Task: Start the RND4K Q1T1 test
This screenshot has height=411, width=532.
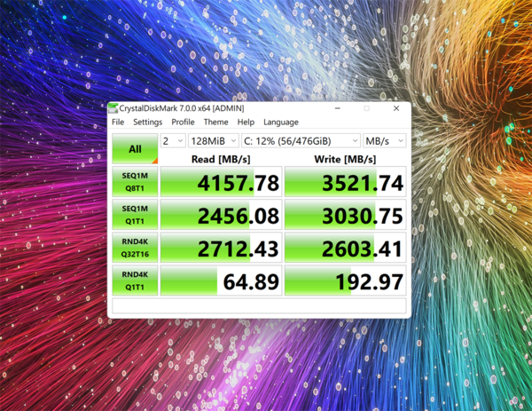Action: pyautogui.click(x=135, y=281)
